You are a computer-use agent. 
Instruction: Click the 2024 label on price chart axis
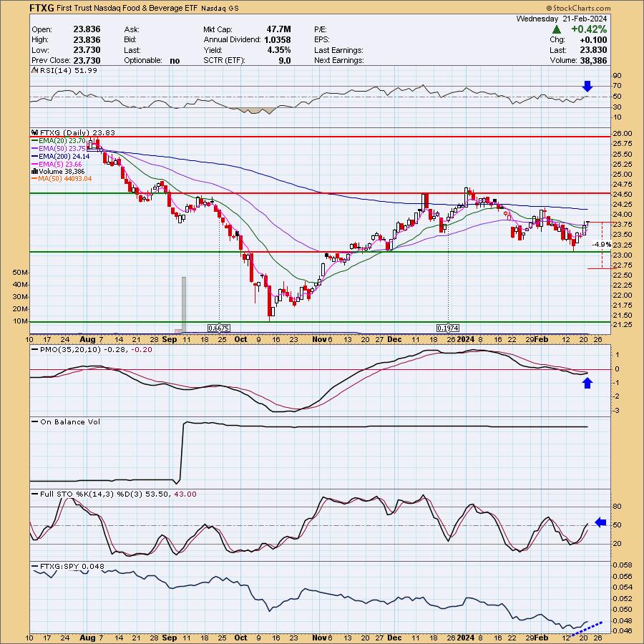(x=466, y=340)
